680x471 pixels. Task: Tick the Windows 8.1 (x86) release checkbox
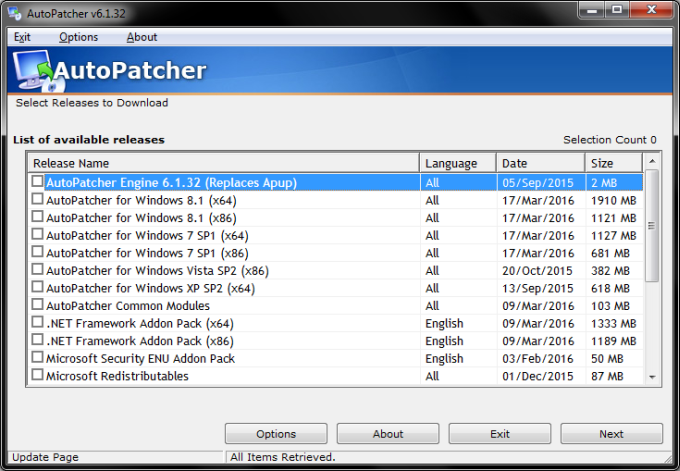click(38, 216)
